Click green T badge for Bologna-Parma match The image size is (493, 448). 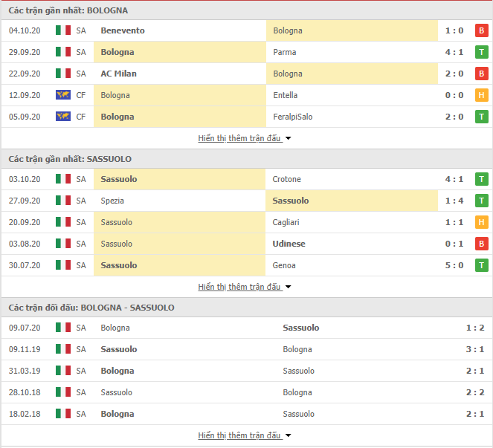[x=481, y=52]
